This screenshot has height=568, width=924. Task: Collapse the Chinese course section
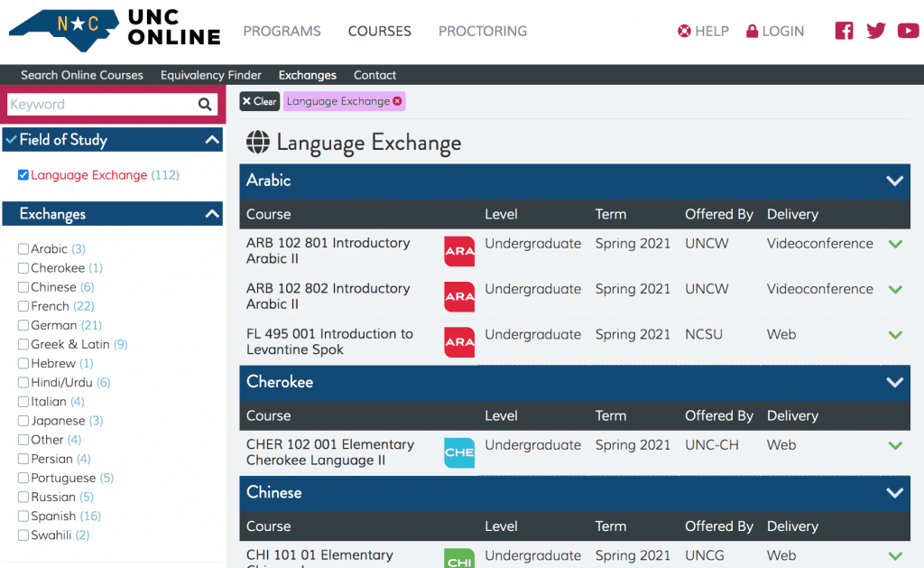point(894,493)
